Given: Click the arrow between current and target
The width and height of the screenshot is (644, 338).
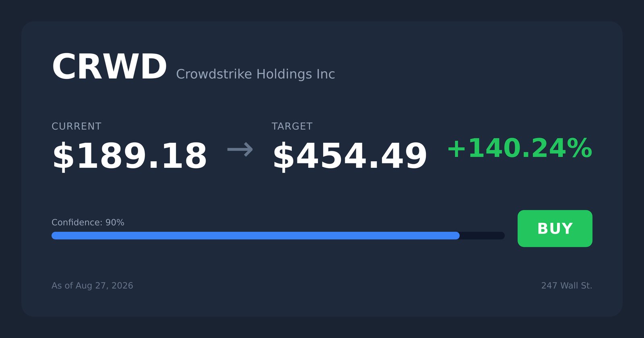Looking at the screenshot, I should pyautogui.click(x=240, y=150).
